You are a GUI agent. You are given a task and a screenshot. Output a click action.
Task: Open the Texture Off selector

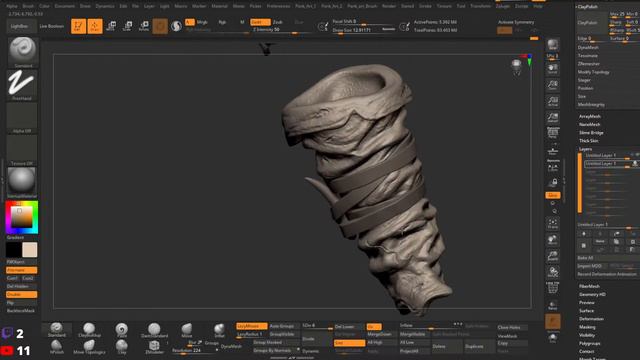point(22,150)
